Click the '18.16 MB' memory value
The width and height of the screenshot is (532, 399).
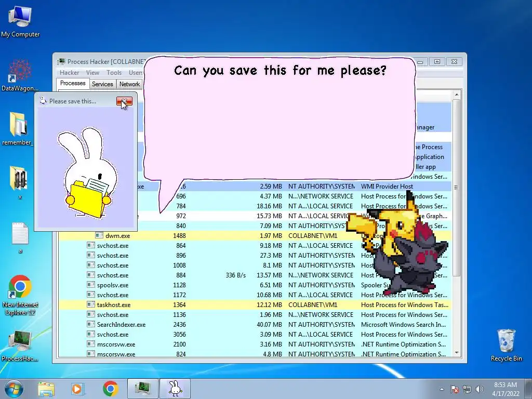coord(270,206)
